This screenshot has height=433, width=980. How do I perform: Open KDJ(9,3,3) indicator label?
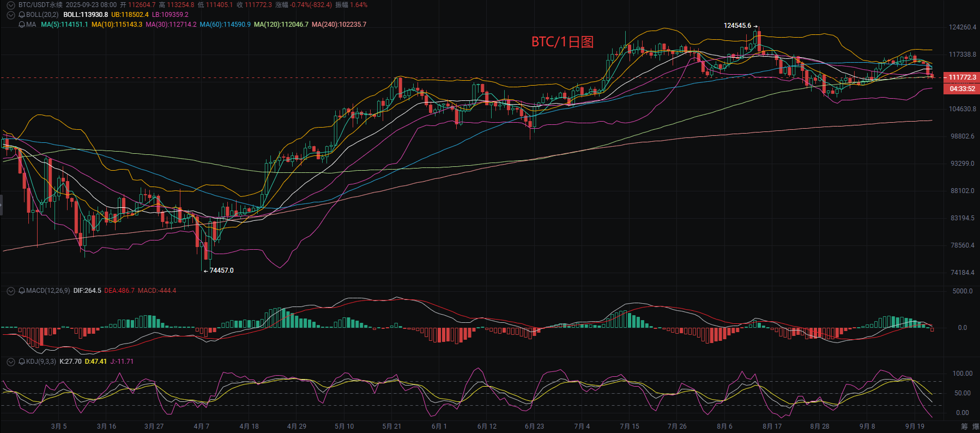point(41,362)
